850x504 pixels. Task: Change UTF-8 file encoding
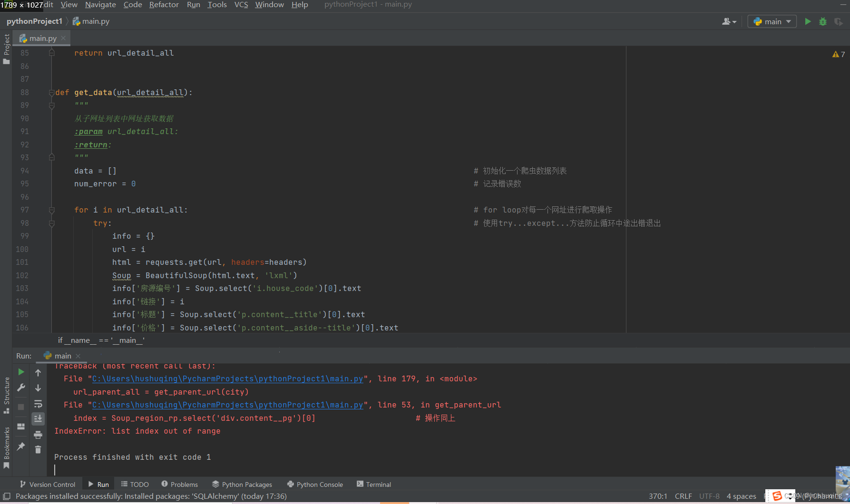tap(709, 496)
